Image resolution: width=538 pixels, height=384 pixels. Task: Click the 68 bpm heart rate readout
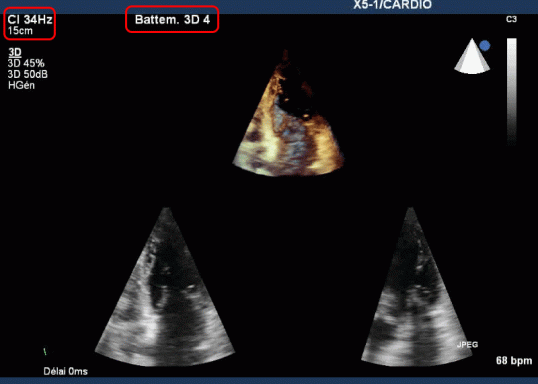point(514,361)
